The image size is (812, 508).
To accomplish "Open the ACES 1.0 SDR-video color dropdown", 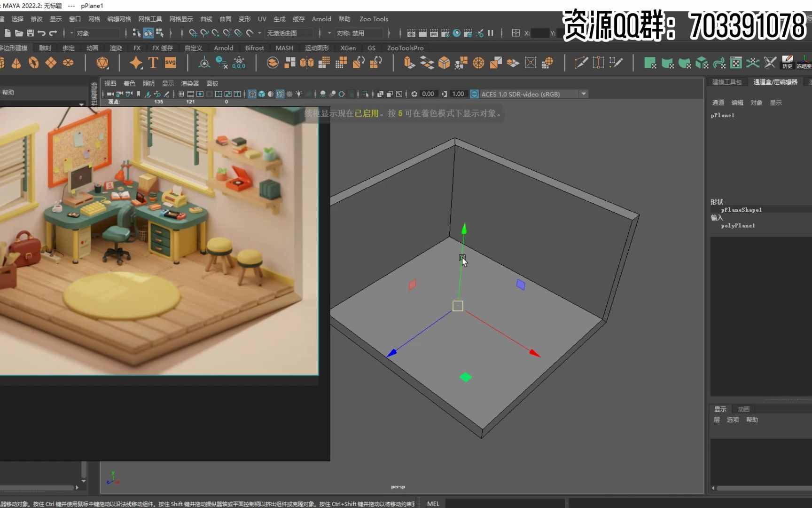I will tap(583, 94).
